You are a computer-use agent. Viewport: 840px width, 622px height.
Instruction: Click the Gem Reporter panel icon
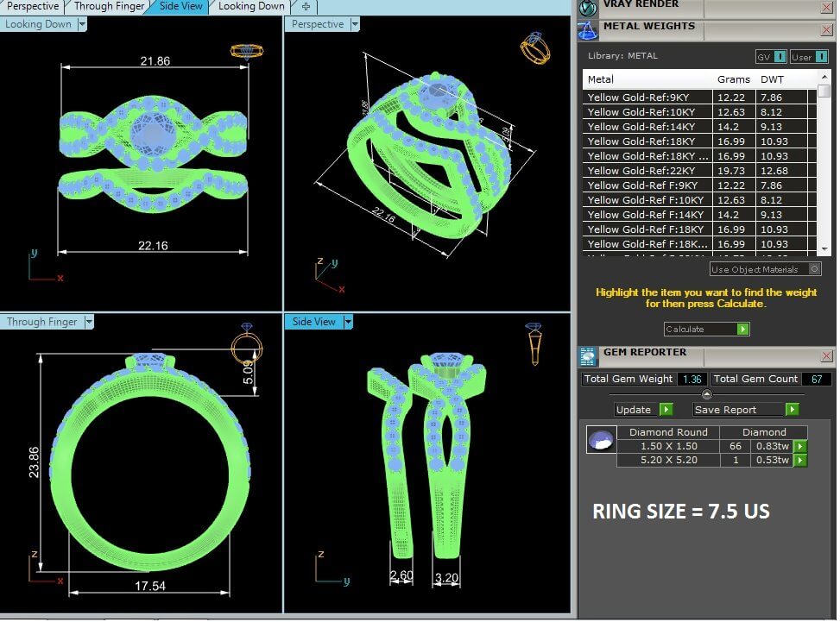coord(588,356)
